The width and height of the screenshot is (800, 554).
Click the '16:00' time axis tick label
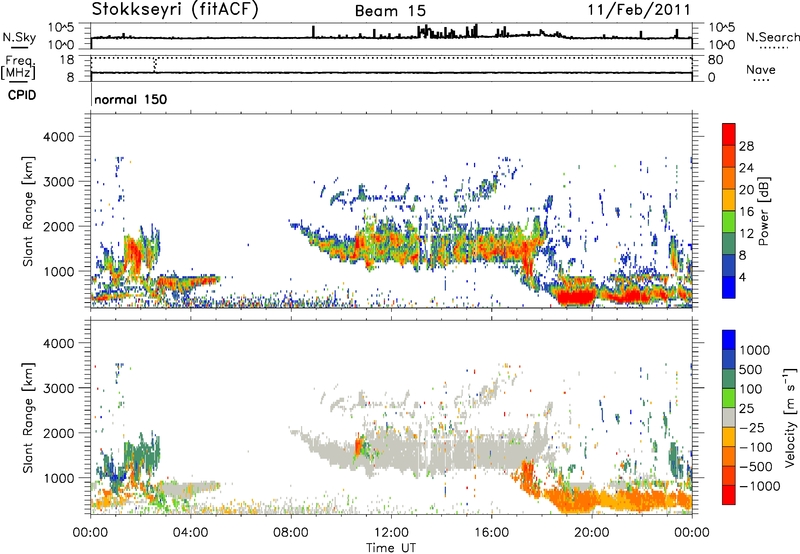(491, 533)
